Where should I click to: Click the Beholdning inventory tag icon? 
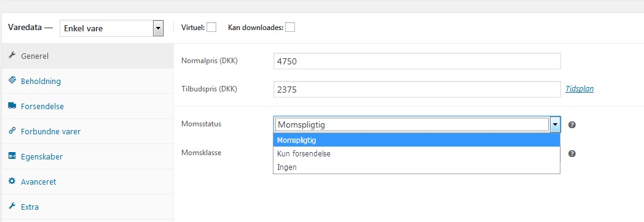tap(12, 80)
